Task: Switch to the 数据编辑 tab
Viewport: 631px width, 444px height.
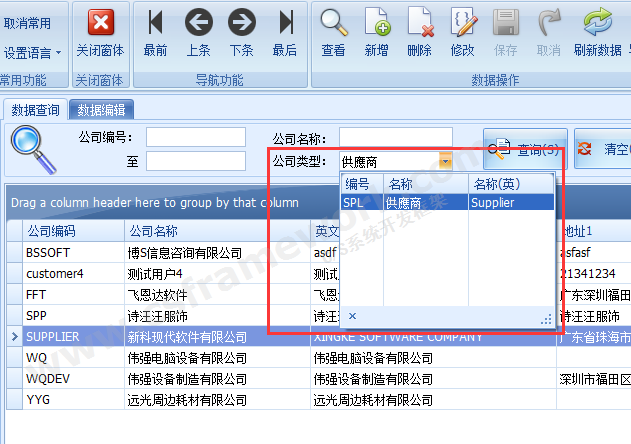Action: click(101, 110)
